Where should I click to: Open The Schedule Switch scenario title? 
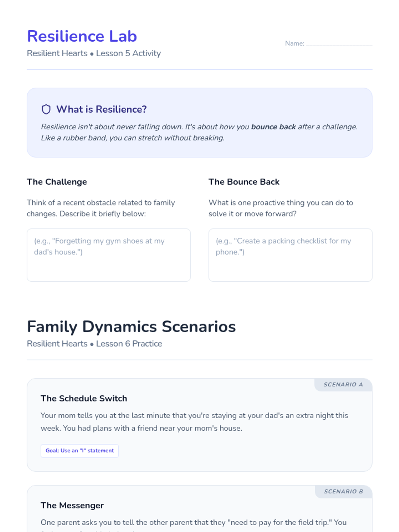(x=84, y=398)
